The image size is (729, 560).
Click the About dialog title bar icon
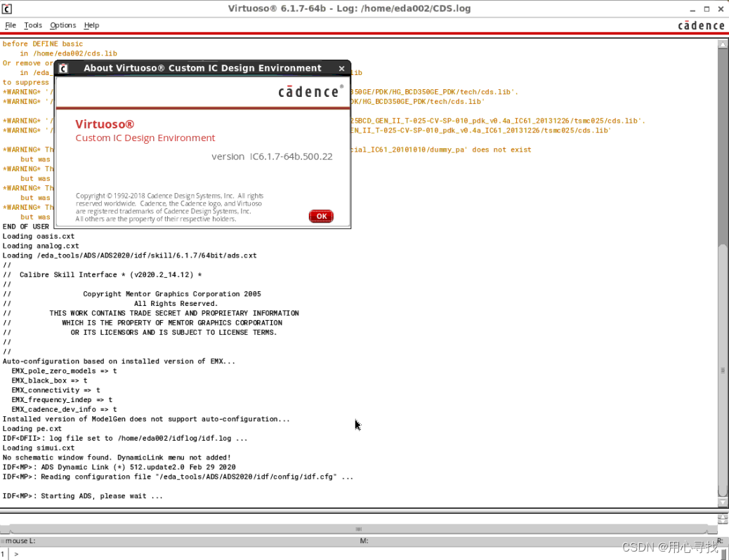[x=64, y=68]
